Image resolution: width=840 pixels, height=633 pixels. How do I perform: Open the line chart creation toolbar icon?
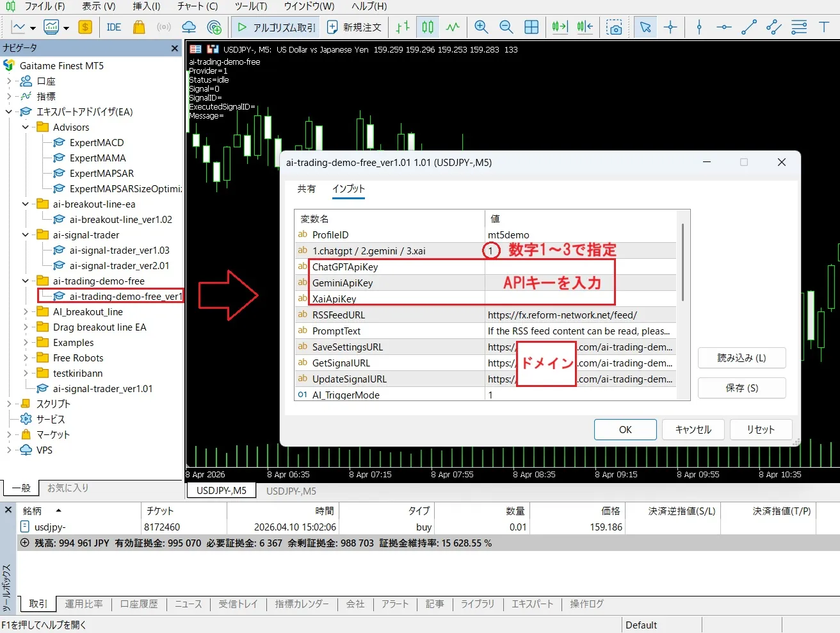tap(19, 27)
